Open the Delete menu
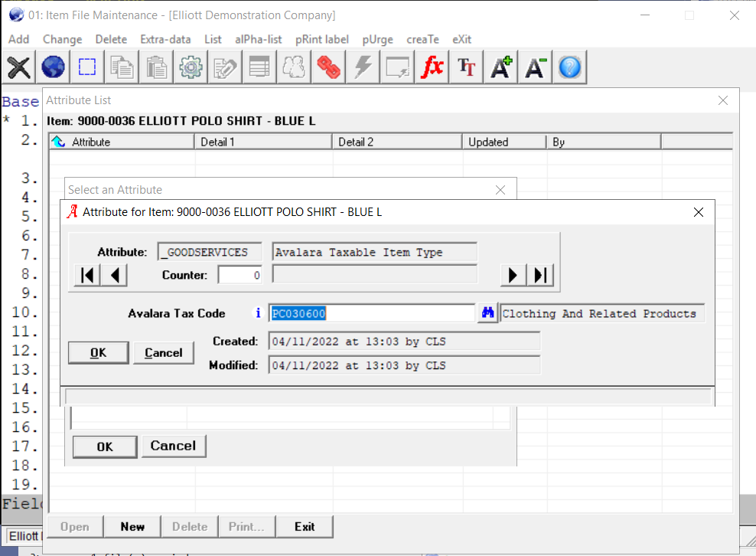The image size is (756, 556). tap(112, 40)
